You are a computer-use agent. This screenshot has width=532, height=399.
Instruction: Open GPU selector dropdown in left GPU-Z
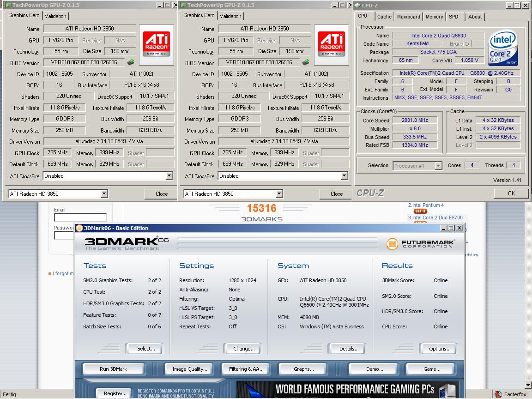[104, 194]
